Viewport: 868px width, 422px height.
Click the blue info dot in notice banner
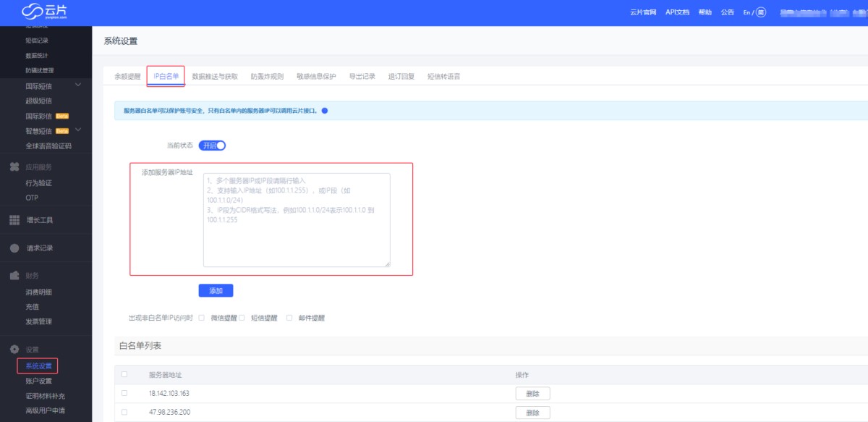tap(325, 111)
